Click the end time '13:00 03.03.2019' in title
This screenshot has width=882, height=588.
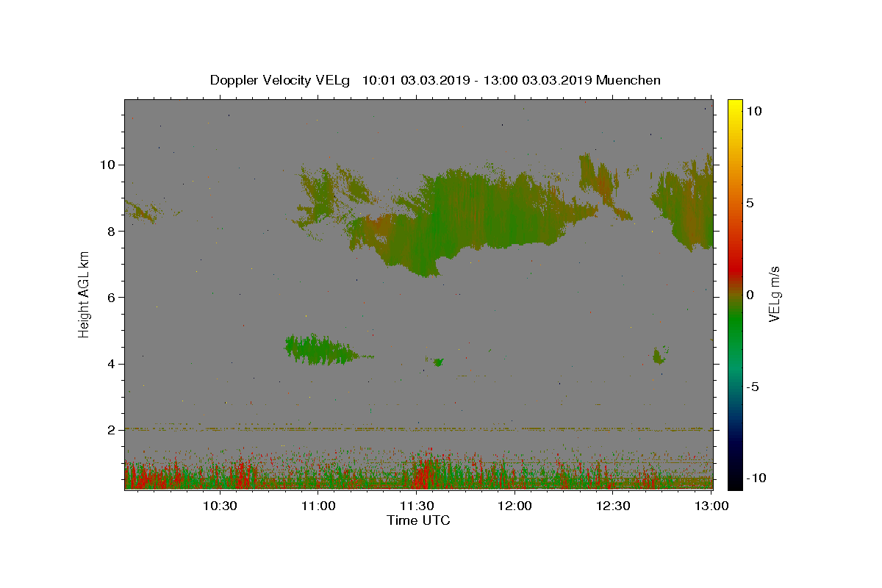click(537, 80)
